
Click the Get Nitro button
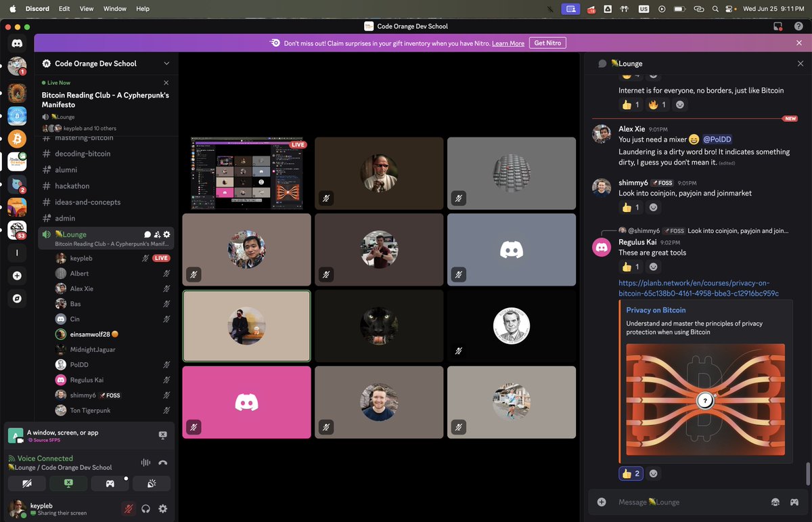[547, 43]
